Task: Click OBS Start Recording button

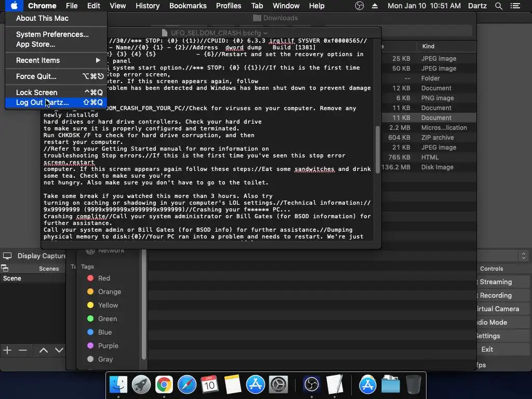Action: point(502,296)
